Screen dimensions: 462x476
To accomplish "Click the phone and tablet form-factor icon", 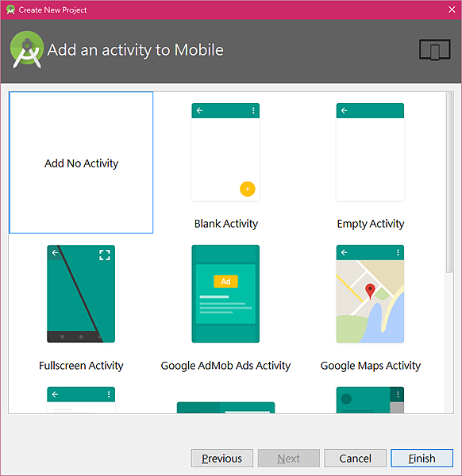I will tap(435, 49).
